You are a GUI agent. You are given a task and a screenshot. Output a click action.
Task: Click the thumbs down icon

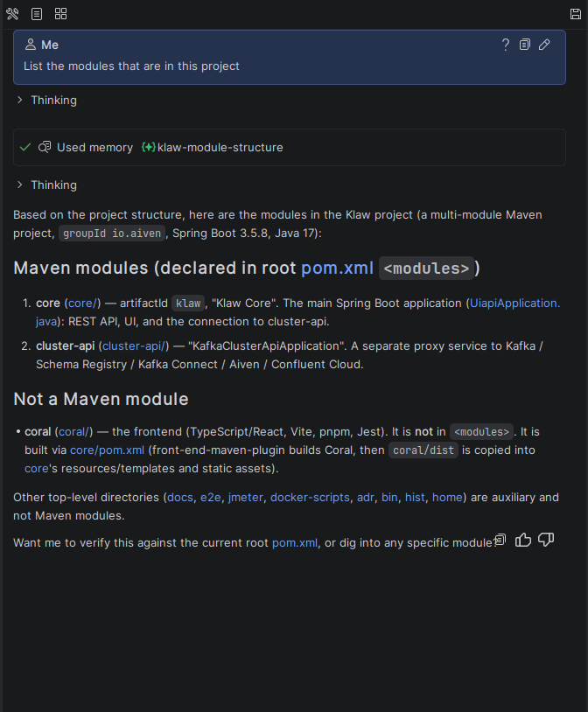(546, 540)
